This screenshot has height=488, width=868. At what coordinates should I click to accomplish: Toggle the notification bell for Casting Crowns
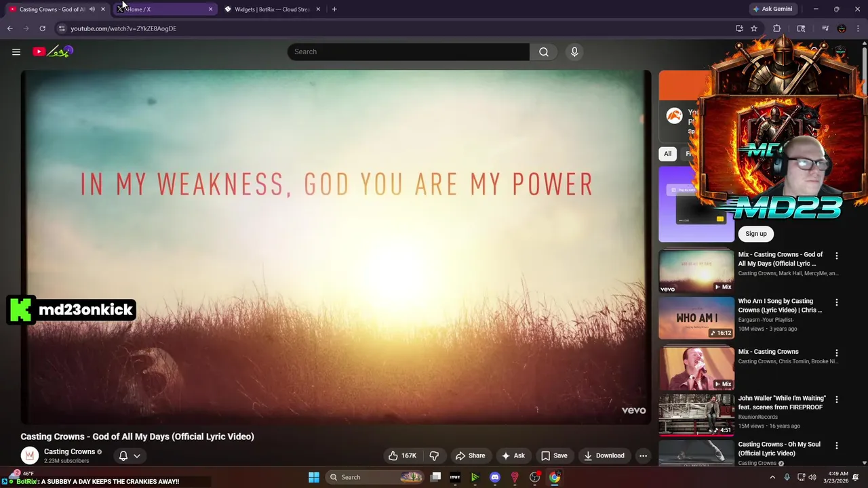(123, 455)
